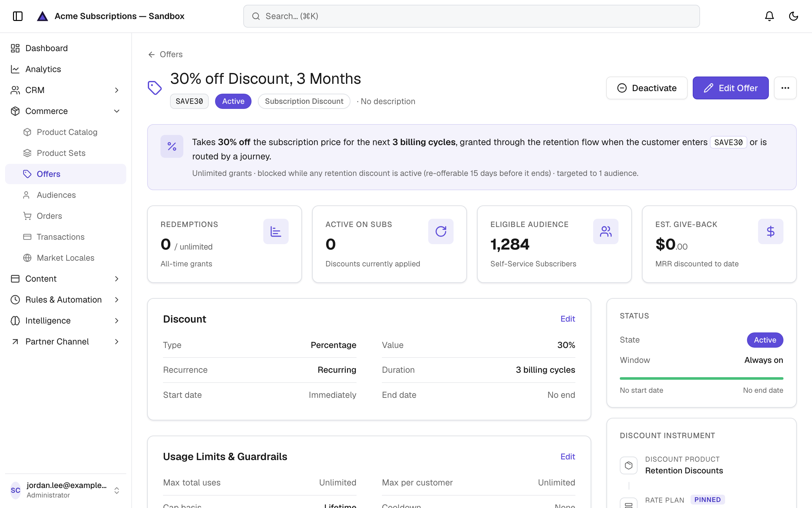Expand the CRM menu chevron
This screenshot has width=812, height=508.
point(116,90)
